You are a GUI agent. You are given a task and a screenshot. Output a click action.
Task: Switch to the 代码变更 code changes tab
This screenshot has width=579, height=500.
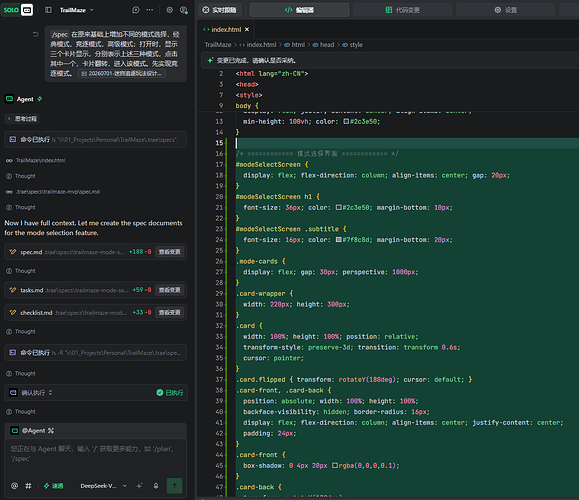(402, 10)
